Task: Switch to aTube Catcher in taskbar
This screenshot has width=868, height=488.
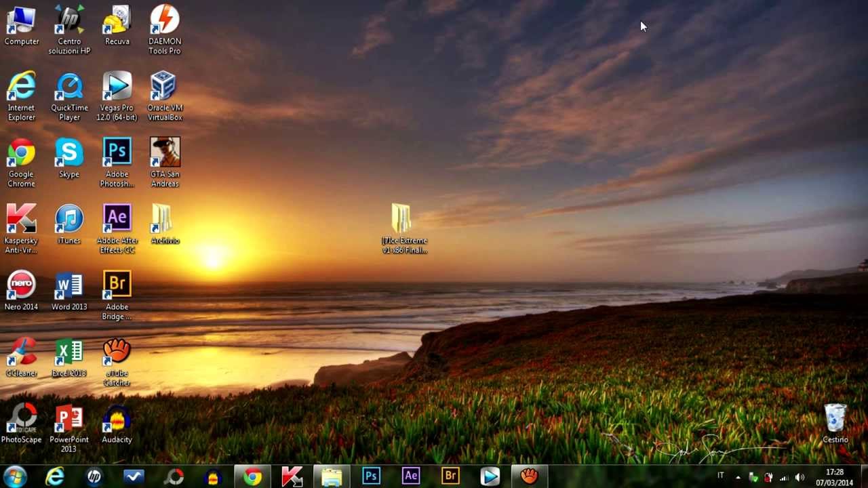Action: click(529, 477)
